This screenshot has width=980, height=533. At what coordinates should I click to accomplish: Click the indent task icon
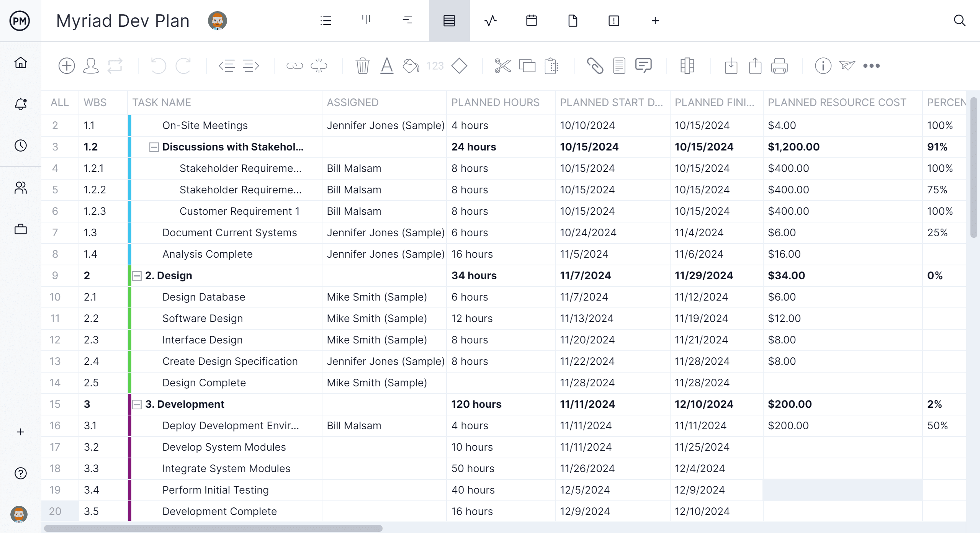tap(251, 66)
